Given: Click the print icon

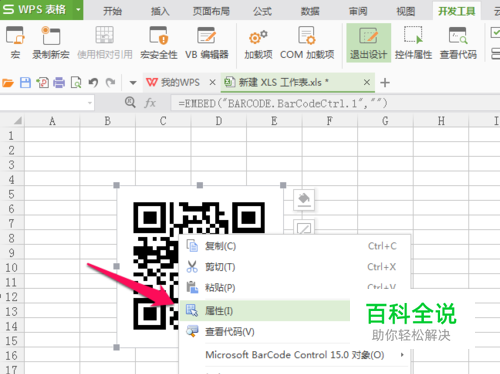Looking at the screenshot, I should tap(59, 82).
